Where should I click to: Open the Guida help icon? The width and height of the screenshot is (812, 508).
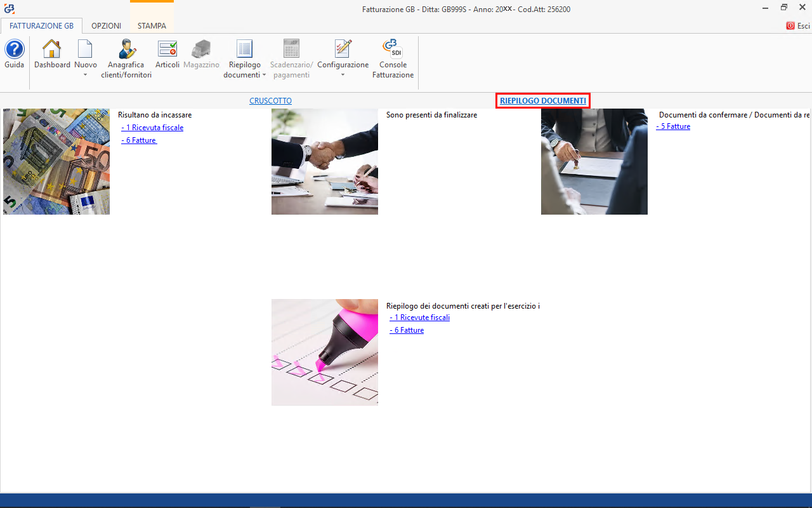coord(14,50)
